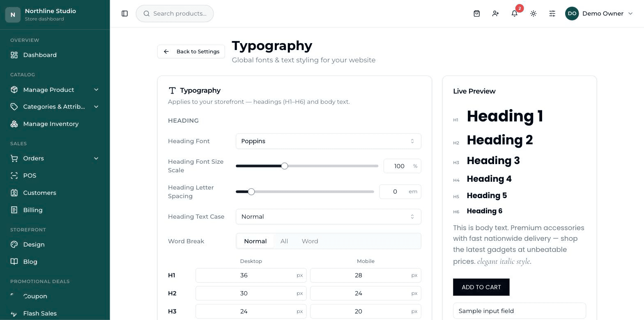Open Manage Inventory in the sidebar
Image resolution: width=644 pixels, height=320 pixels.
point(55,124)
